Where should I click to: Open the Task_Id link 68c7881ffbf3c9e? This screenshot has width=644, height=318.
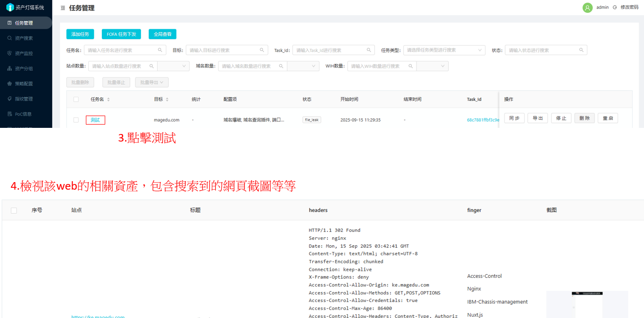[x=483, y=120]
